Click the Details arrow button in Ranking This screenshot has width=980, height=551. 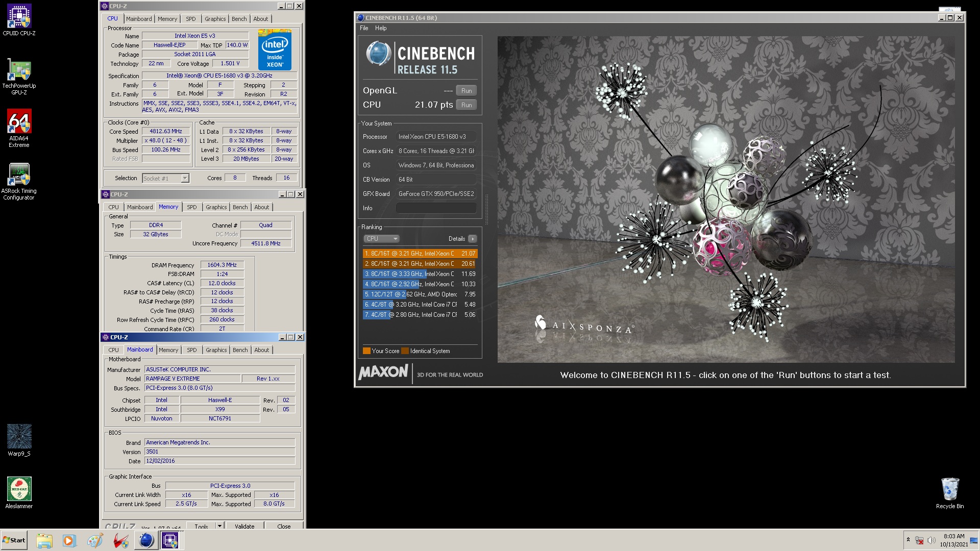pos(472,239)
